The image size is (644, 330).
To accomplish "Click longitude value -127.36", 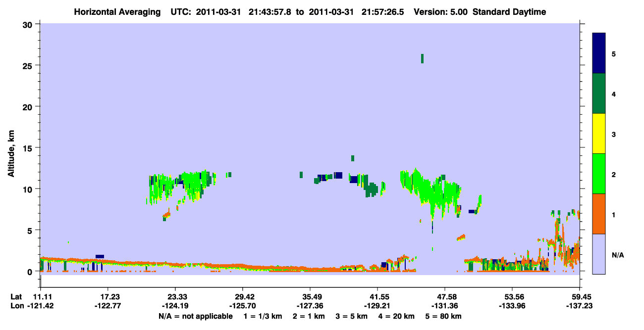I will click(x=310, y=306).
